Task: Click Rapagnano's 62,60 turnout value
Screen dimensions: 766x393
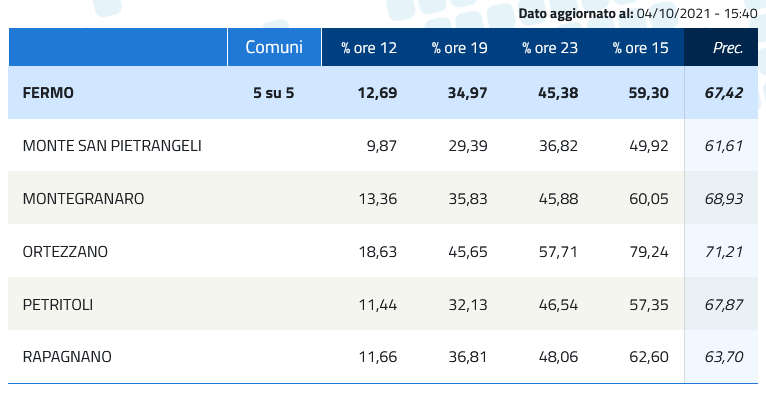Action: click(648, 357)
